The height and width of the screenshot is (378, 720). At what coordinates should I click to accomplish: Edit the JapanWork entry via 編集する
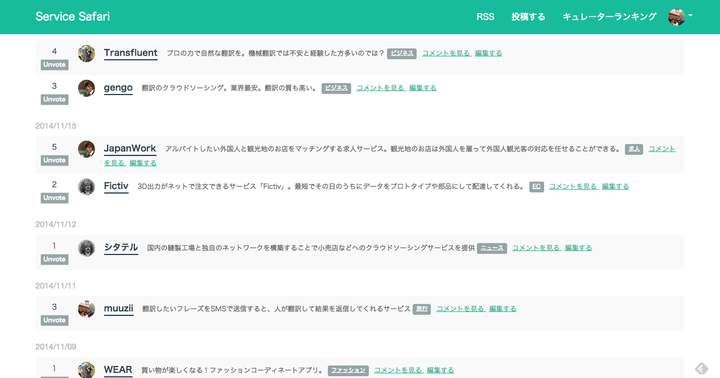point(143,163)
